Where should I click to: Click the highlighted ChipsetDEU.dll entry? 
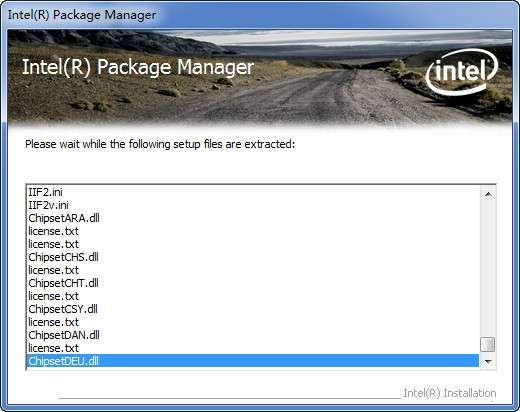[252, 361]
